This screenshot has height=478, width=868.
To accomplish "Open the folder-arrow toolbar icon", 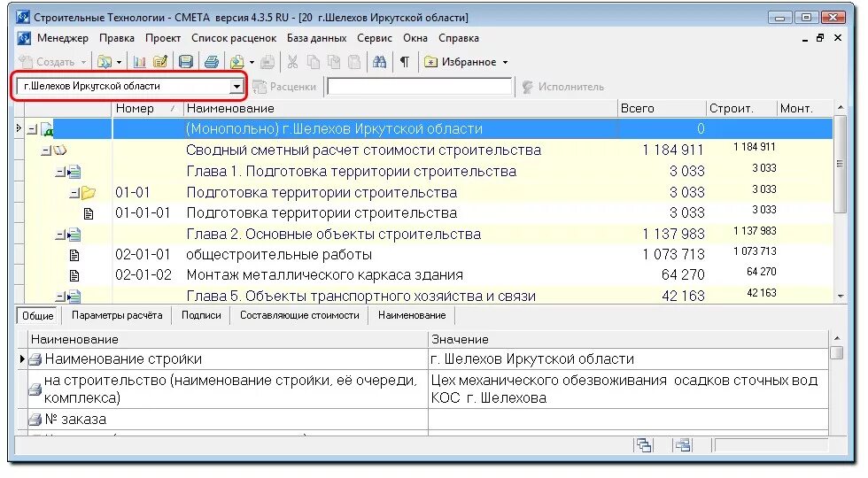I will (105, 62).
